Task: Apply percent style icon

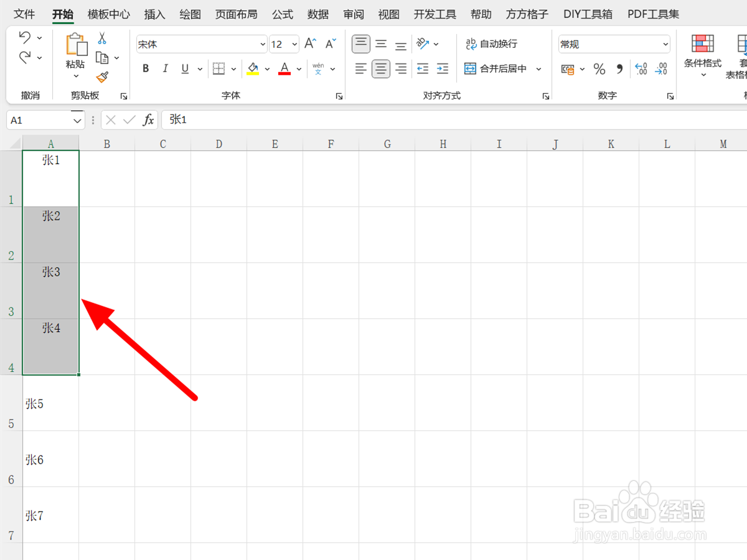Action: tap(599, 69)
